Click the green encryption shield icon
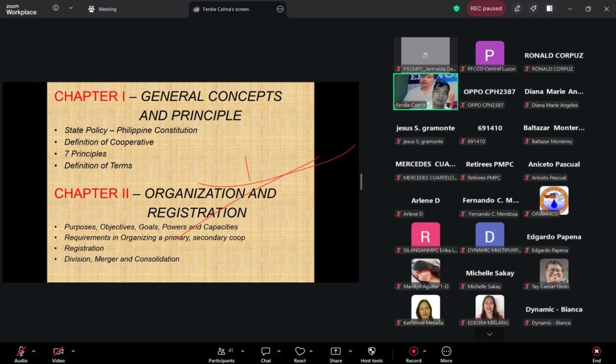Image resolution: width=616 pixels, height=364 pixels. tap(457, 8)
